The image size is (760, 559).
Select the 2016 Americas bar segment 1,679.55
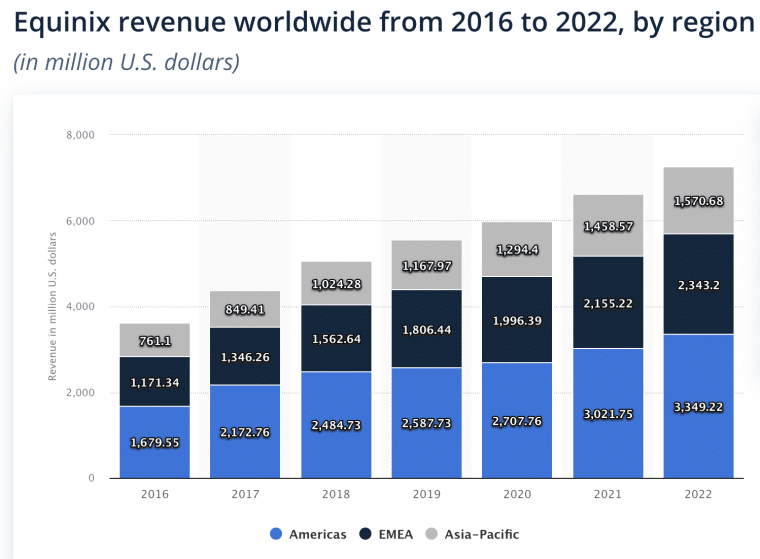click(x=155, y=442)
